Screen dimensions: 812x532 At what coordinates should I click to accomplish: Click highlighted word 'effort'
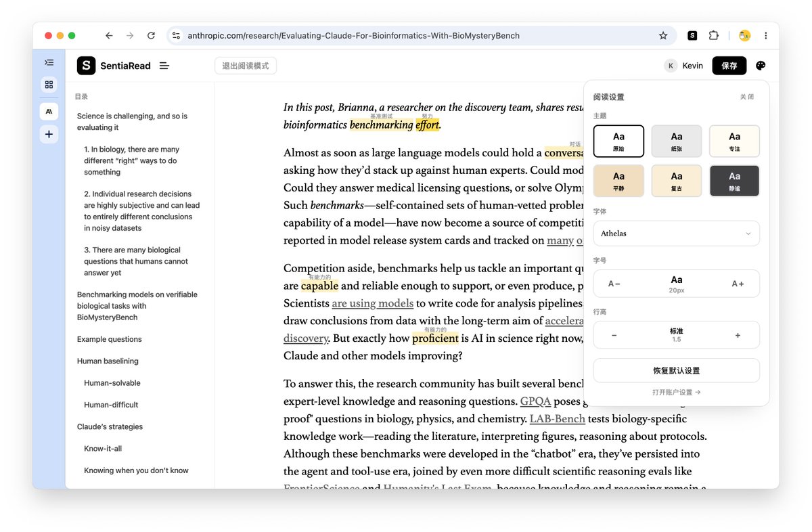428,125
